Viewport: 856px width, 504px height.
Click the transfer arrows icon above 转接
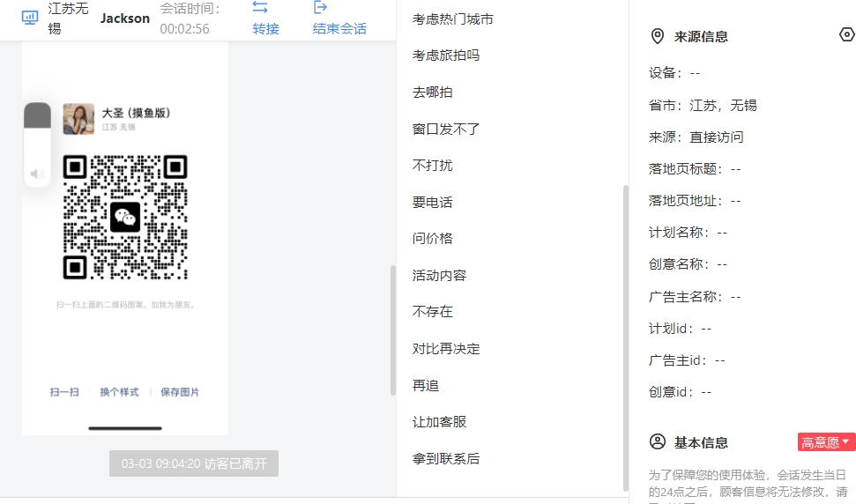[260, 7]
